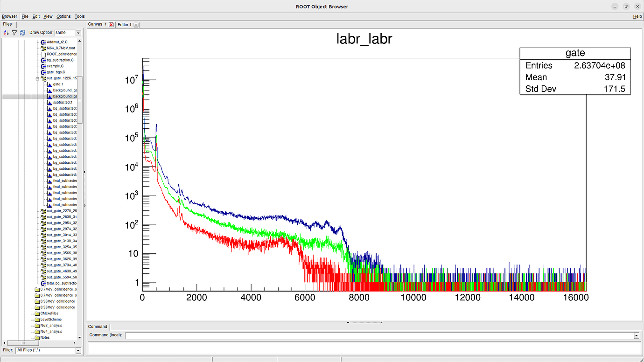Select the Files tab

[7, 24]
